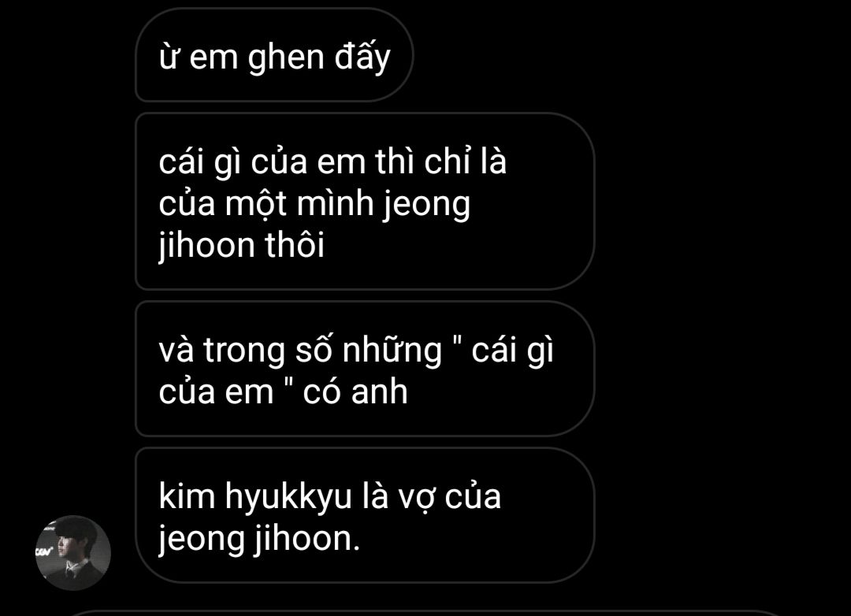This screenshot has width=851, height=616.
Task: Select the message "ừ em ghen đấy"
Action: pyautogui.click(x=274, y=55)
